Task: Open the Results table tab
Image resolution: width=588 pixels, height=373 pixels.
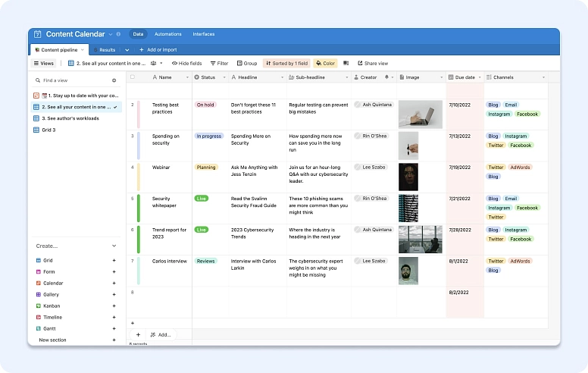Action: (x=107, y=50)
